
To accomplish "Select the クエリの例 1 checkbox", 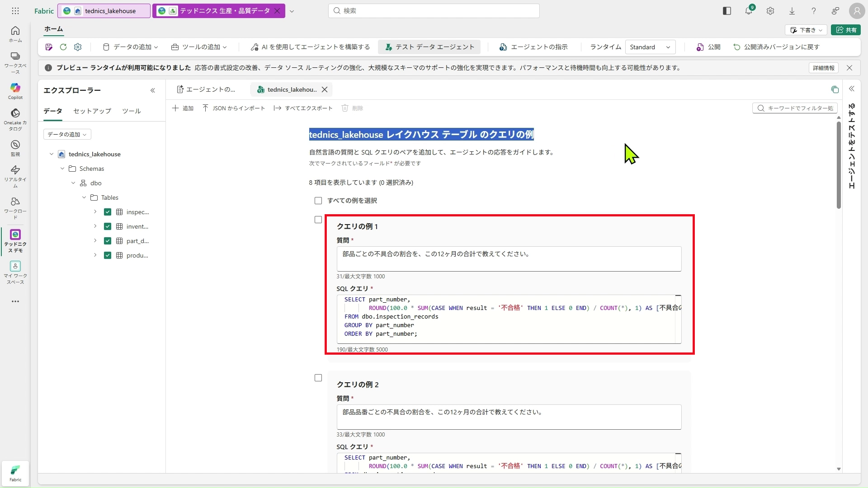I will tap(318, 220).
